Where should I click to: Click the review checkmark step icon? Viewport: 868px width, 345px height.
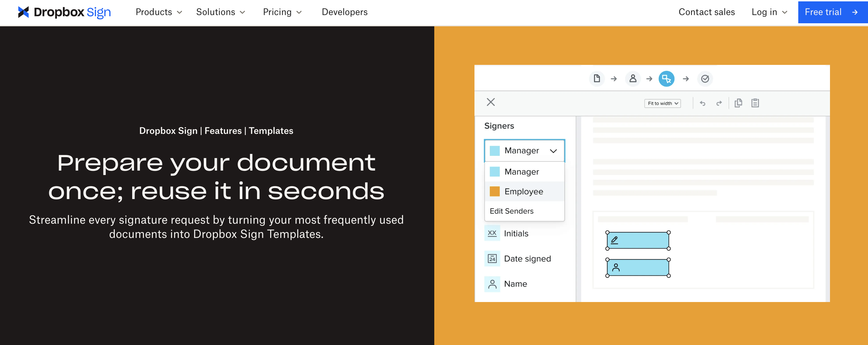pyautogui.click(x=705, y=79)
